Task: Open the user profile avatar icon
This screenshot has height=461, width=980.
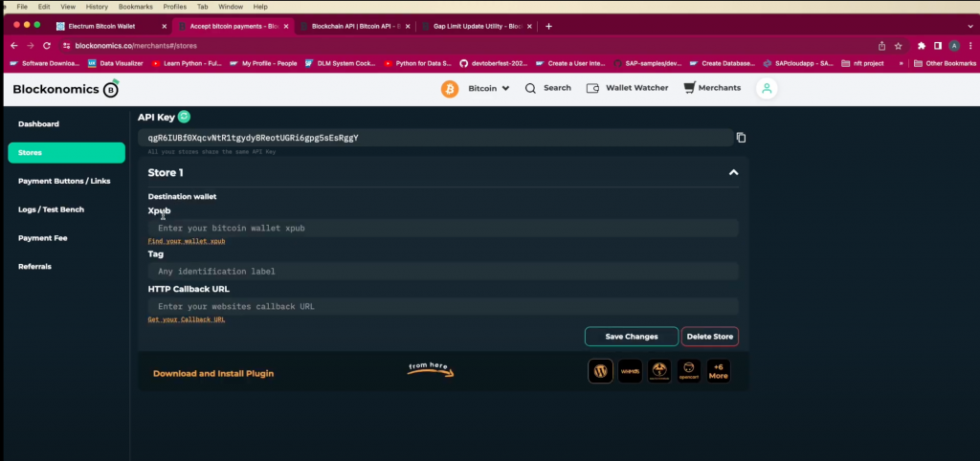Action: (x=767, y=89)
